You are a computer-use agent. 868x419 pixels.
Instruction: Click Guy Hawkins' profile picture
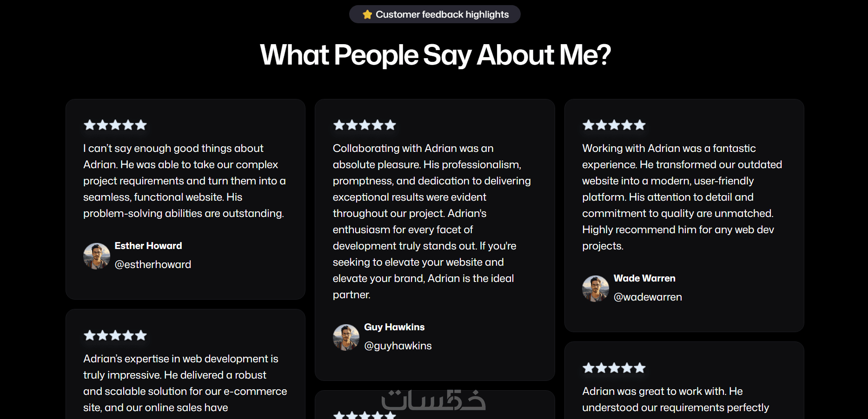click(346, 337)
